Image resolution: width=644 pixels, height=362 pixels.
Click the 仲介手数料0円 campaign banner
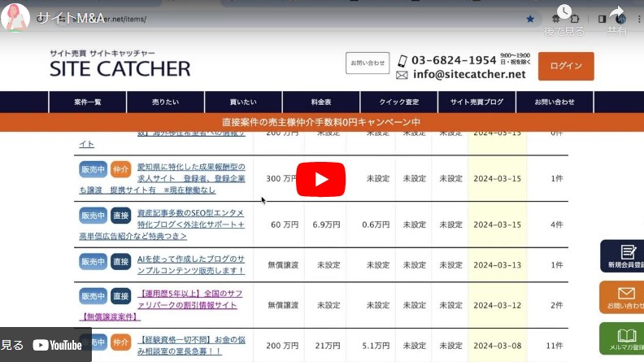point(322,122)
